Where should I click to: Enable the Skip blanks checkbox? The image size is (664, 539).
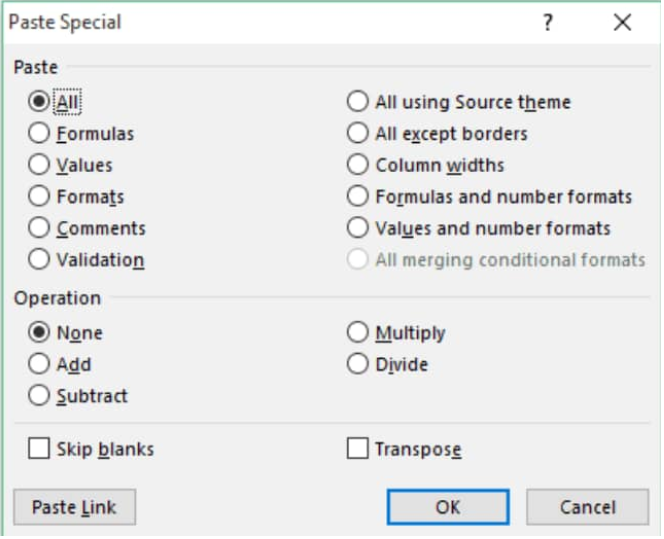click(39, 450)
